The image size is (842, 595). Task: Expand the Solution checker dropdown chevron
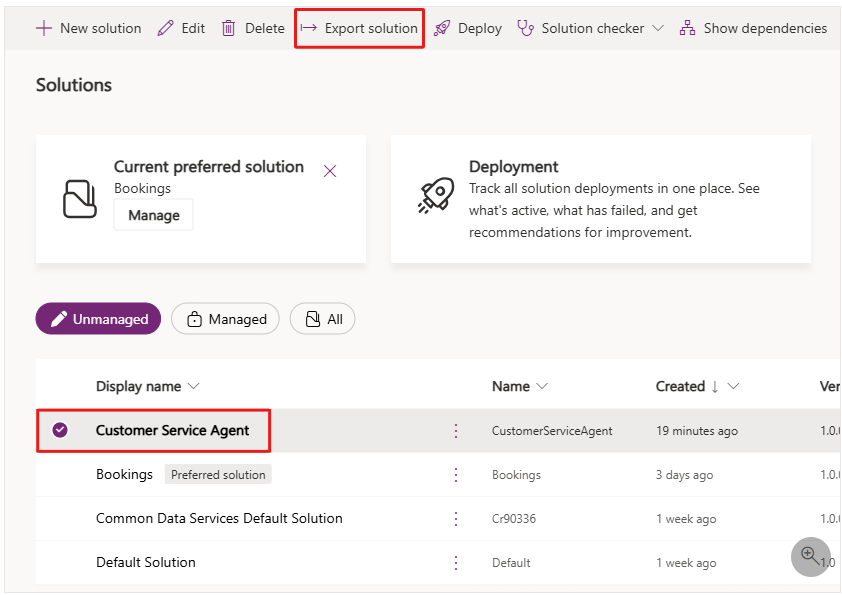coord(657,28)
